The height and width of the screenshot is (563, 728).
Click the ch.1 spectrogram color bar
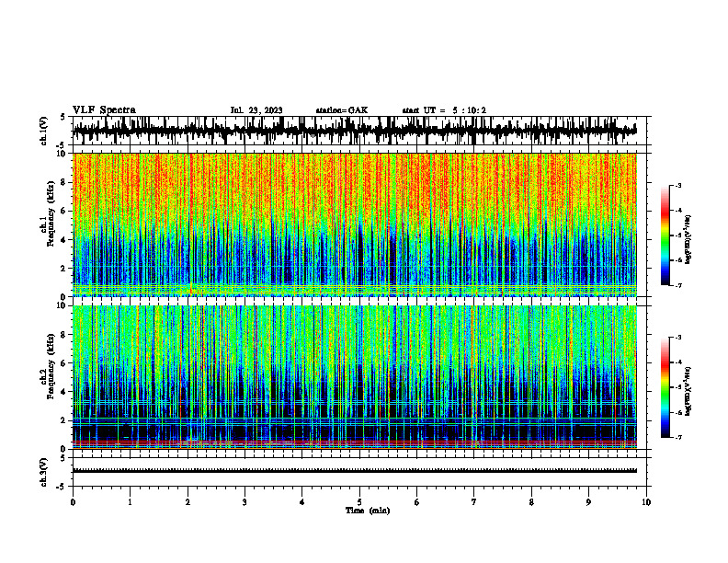click(665, 236)
